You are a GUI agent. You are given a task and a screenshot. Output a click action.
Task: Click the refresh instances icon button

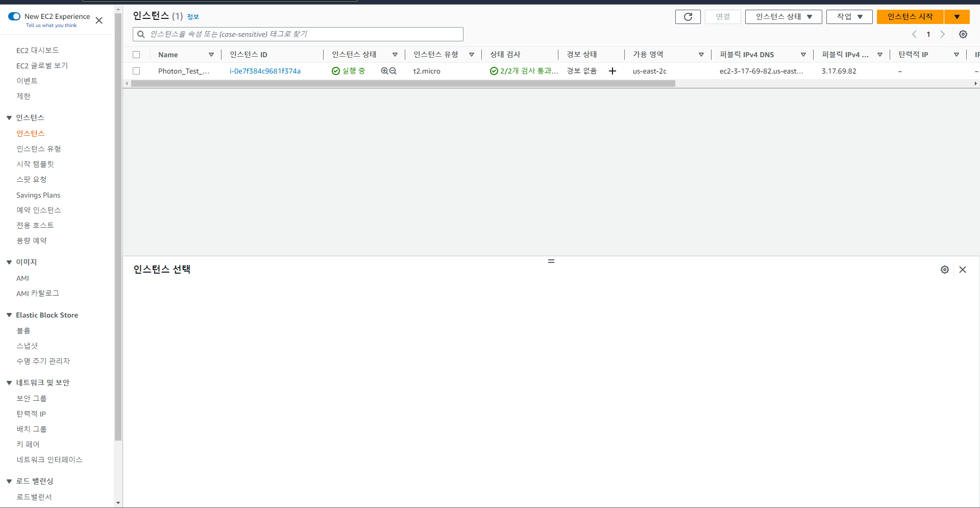point(688,17)
